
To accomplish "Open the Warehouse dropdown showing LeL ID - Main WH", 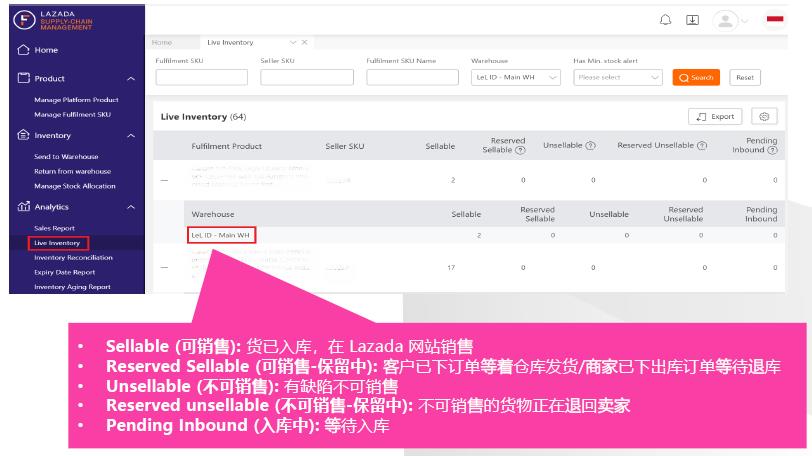I will coord(515,77).
